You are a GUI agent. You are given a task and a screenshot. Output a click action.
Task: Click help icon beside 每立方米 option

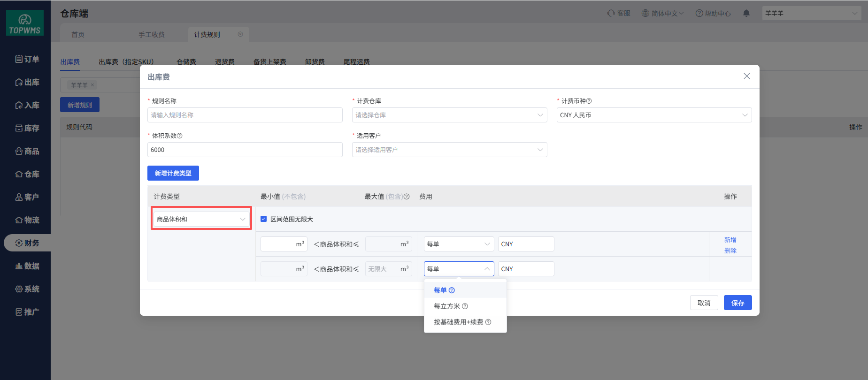point(465,306)
